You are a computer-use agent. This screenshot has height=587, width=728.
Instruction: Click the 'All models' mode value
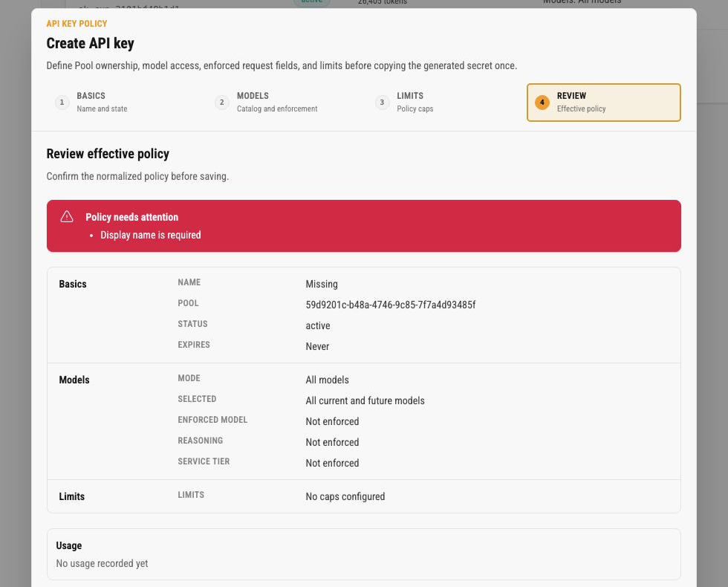click(327, 380)
